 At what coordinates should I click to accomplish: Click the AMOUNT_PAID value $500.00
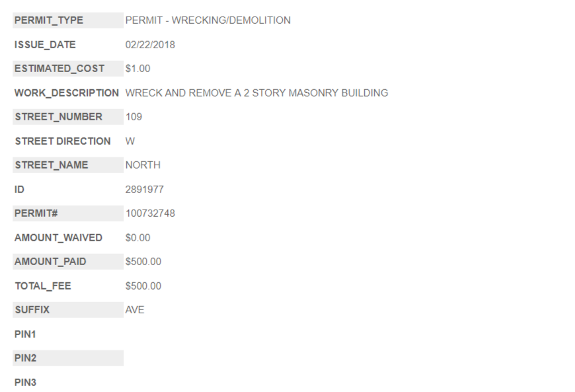143,262
